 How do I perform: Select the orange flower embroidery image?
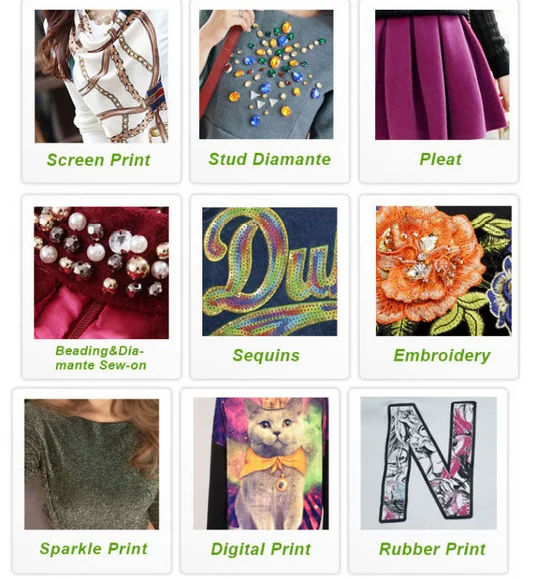[x=443, y=271]
